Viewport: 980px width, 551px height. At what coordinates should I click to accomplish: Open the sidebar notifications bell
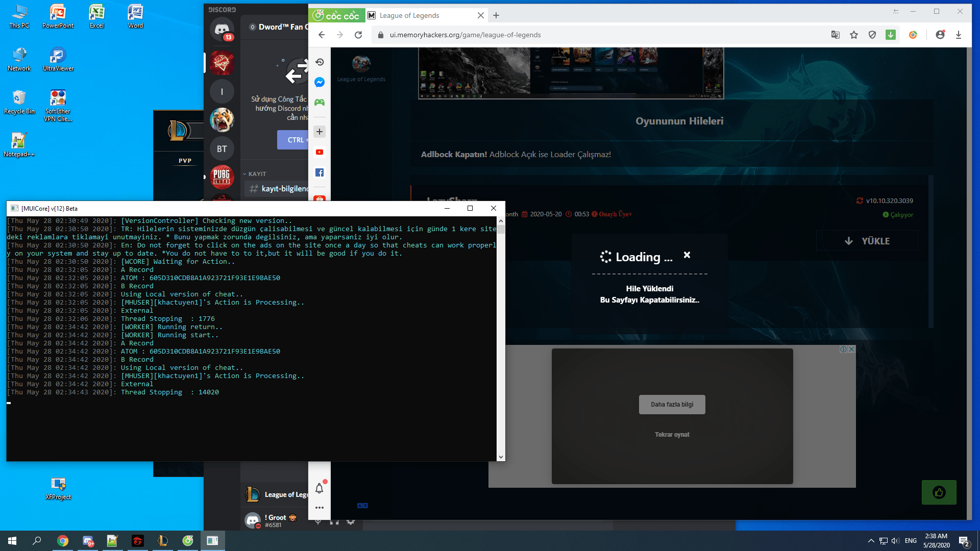click(320, 488)
